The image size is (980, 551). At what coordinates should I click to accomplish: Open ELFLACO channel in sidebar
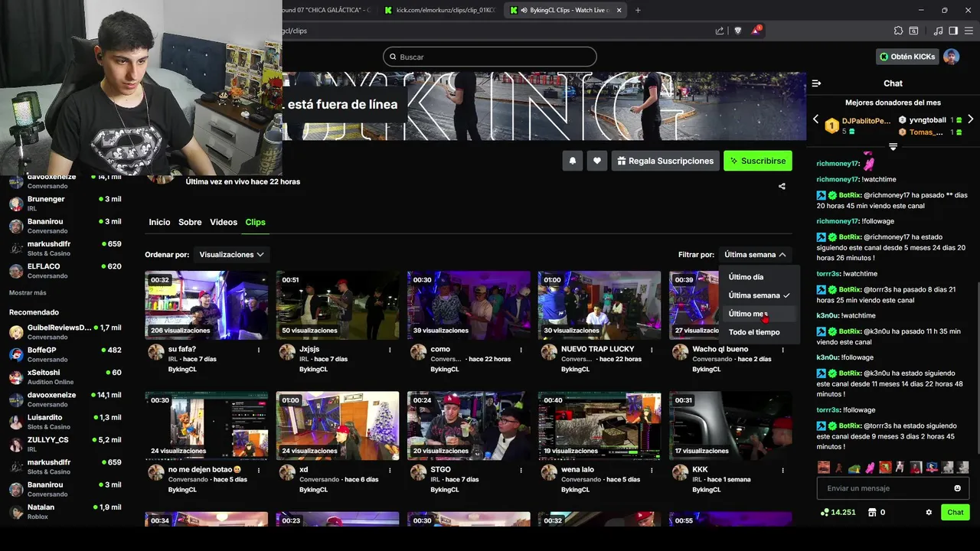tap(65, 271)
